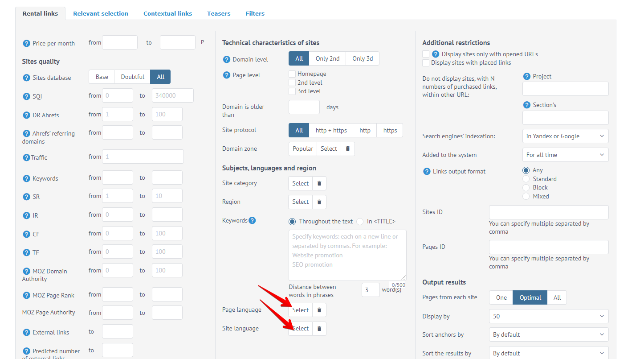Choose Standard links output format
The image size is (644, 359).
point(526,179)
